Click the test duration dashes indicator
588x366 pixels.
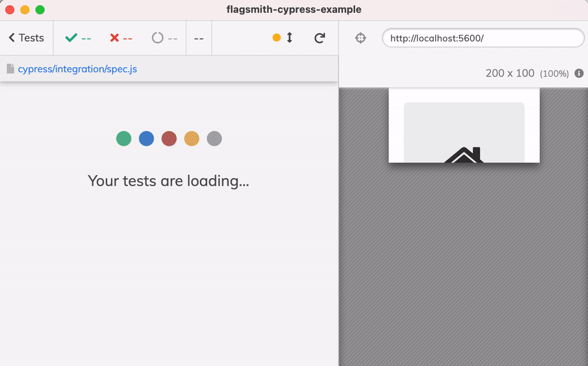[x=199, y=39]
